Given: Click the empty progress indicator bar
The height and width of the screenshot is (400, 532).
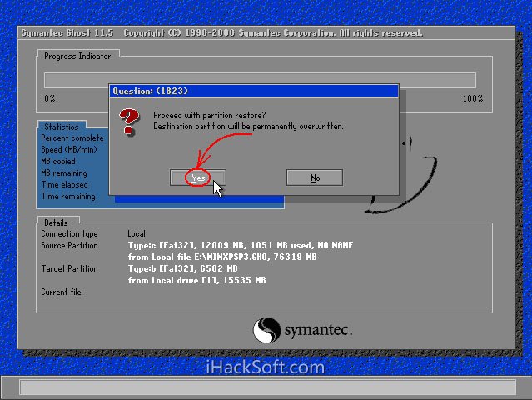Looking at the screenshot, I should 260,80.
